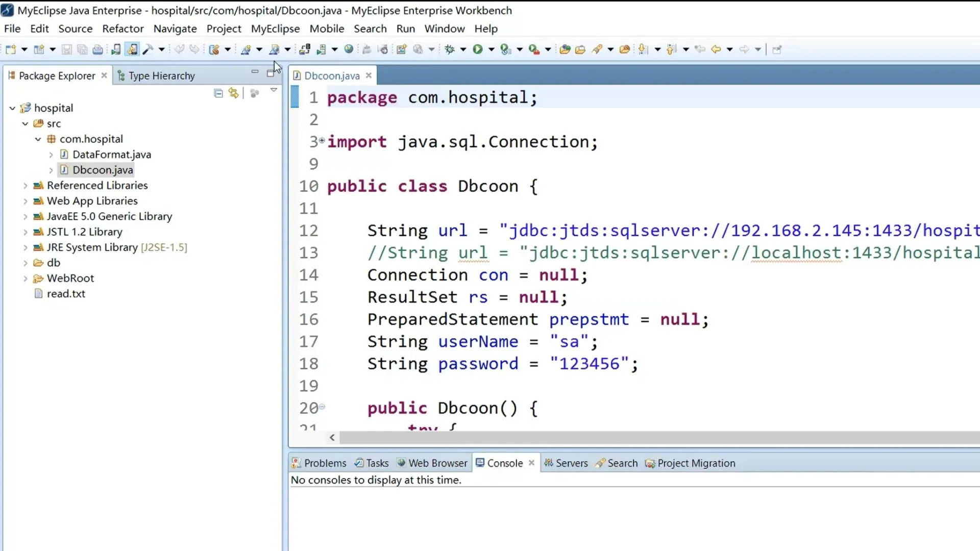Expand folded imports at line 3

point(322,140)
